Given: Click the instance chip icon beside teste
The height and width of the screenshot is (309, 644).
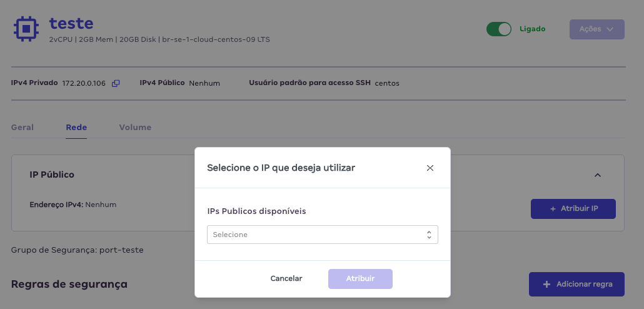Looking at the screenshot, I should point(26,29).
